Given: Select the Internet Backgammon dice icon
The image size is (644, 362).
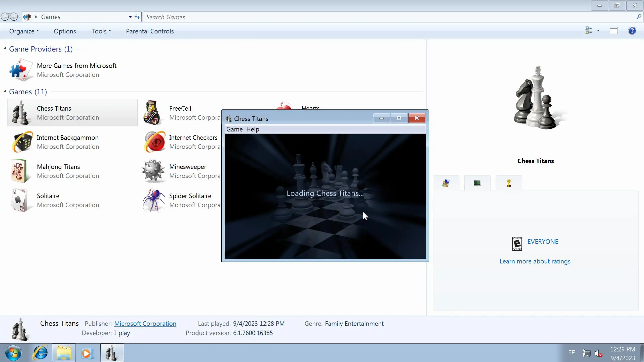Looking at the screenshot, I should (x=22, y=142).
